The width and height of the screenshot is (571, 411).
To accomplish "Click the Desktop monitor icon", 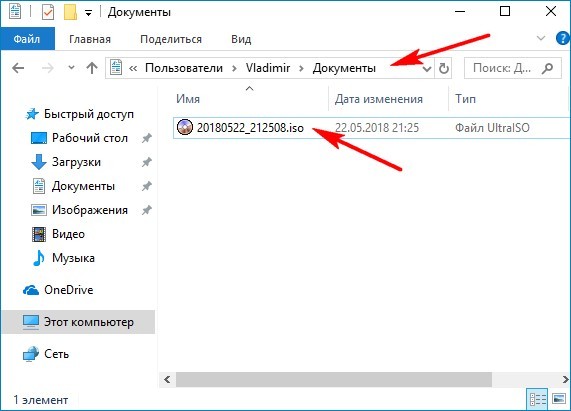I will coord(39,138).
